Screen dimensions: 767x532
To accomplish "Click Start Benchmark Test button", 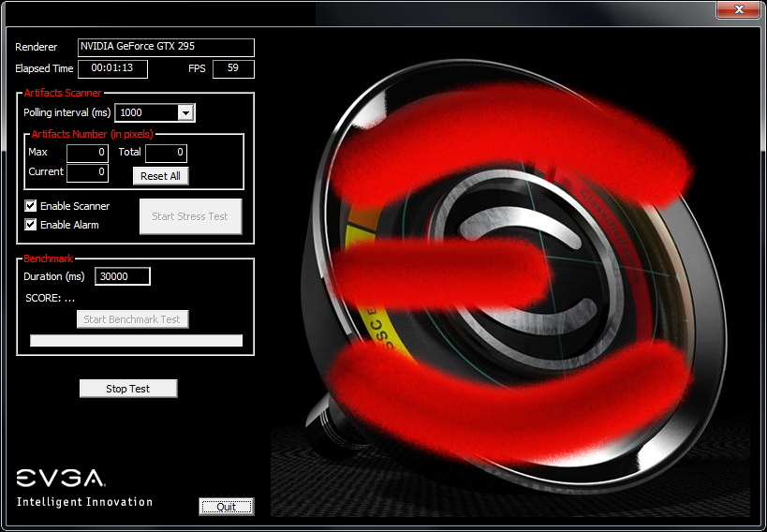I will click(x=132, y=319).
